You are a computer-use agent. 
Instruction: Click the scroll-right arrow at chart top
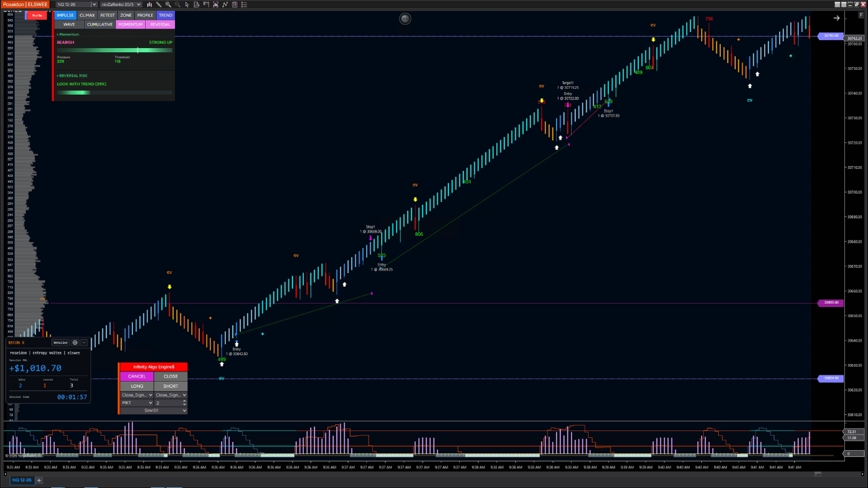pyautogui.click(x=836, y=18)
